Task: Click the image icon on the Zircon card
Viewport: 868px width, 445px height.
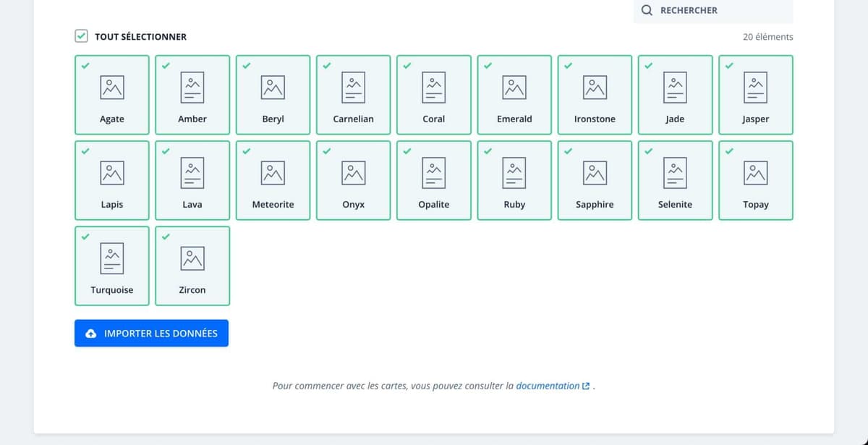Action: [x=192, y=258]
